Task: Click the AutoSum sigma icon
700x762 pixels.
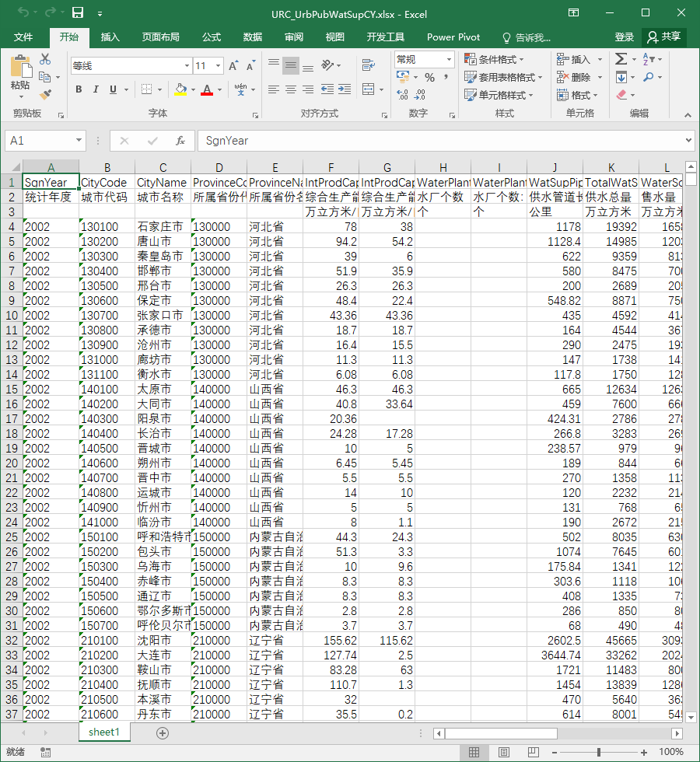Action: point(621,59)
